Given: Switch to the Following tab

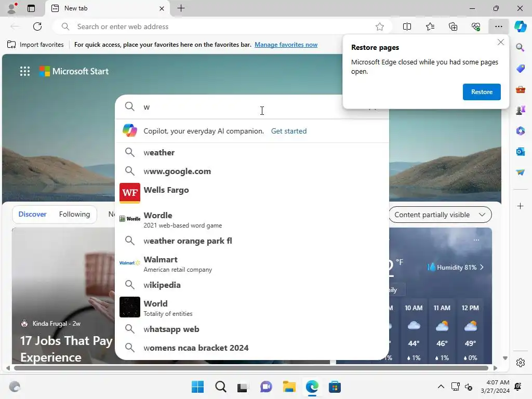Looking at the screenshot, I should pos(74,214).
